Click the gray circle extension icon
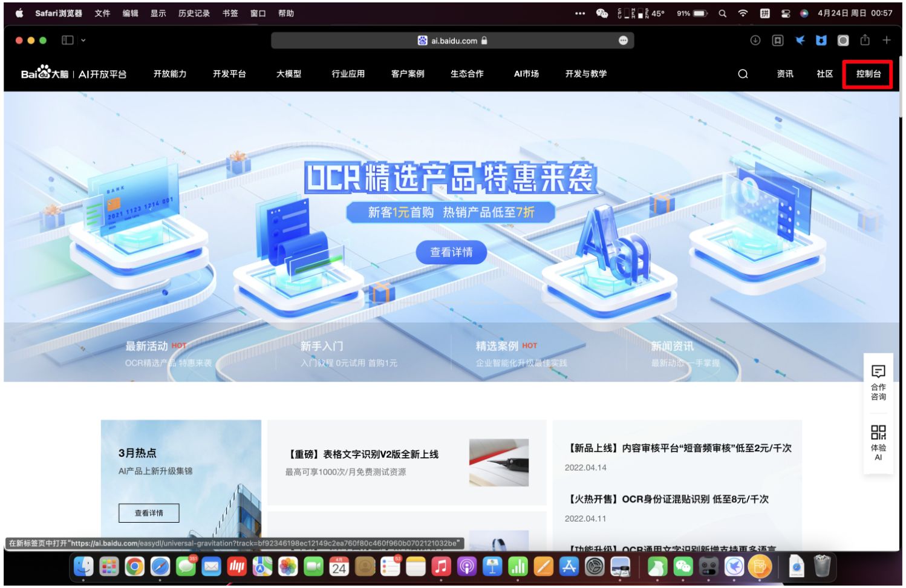 843,40
